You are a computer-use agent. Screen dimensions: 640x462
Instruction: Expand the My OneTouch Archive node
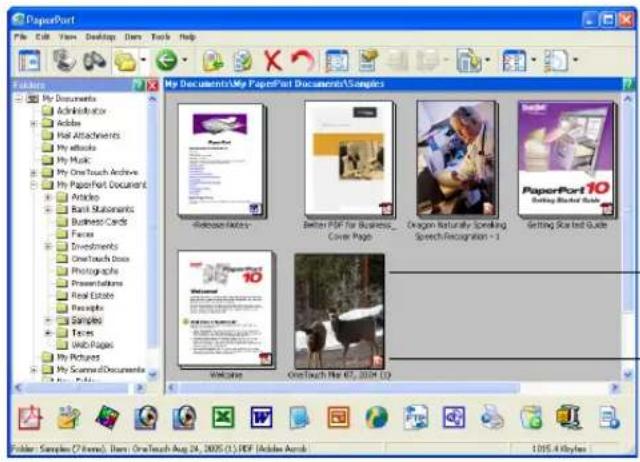click(34, 172)
